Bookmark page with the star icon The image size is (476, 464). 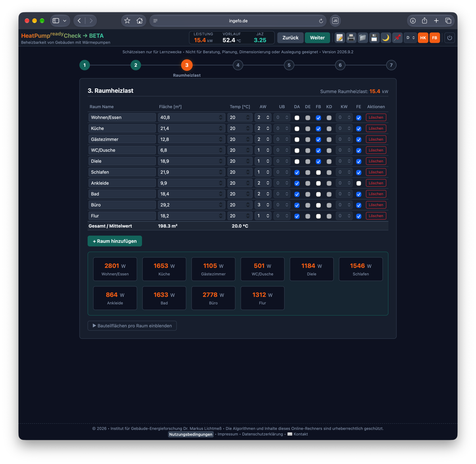pos(127,21)
